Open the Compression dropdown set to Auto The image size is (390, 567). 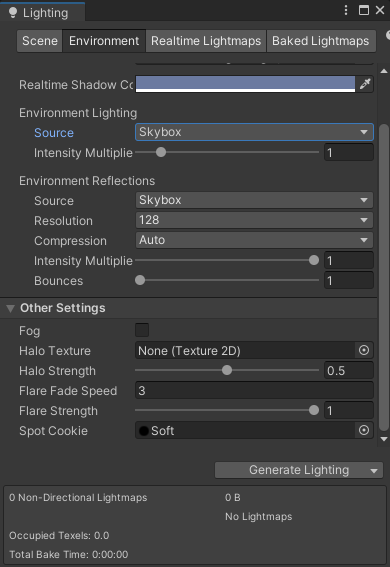254,240
